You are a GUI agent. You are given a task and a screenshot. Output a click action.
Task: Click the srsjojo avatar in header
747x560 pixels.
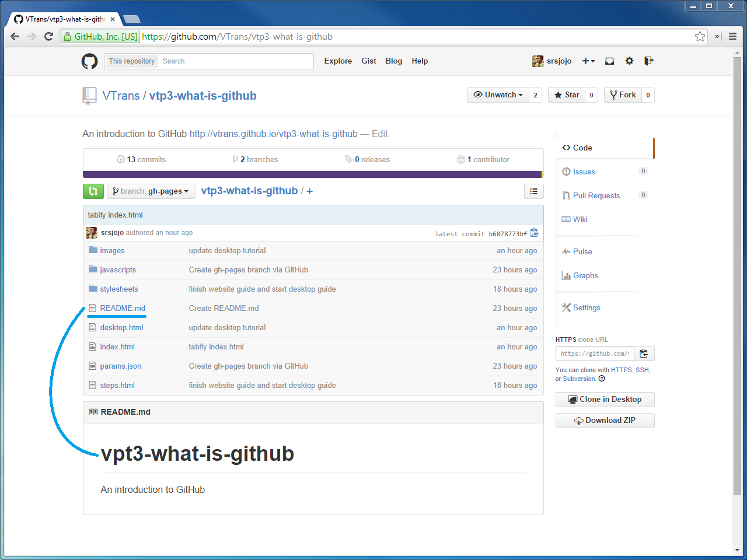537,61
